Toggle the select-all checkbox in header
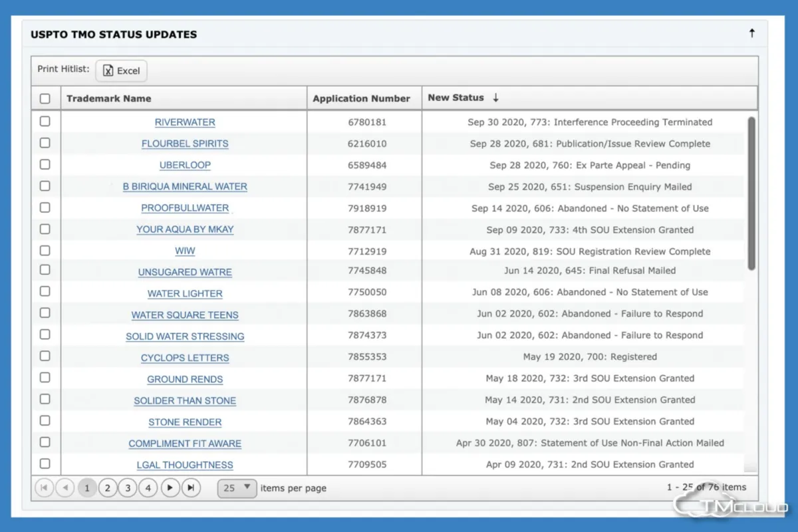This screenshot has height=532, width=798. (45, 98)
